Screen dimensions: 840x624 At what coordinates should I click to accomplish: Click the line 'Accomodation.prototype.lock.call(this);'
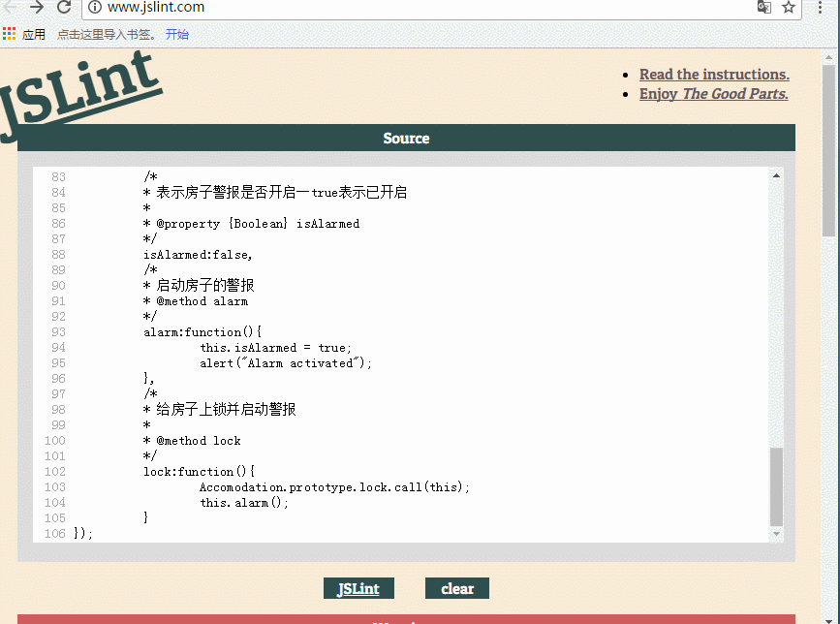tap(335, 486)
